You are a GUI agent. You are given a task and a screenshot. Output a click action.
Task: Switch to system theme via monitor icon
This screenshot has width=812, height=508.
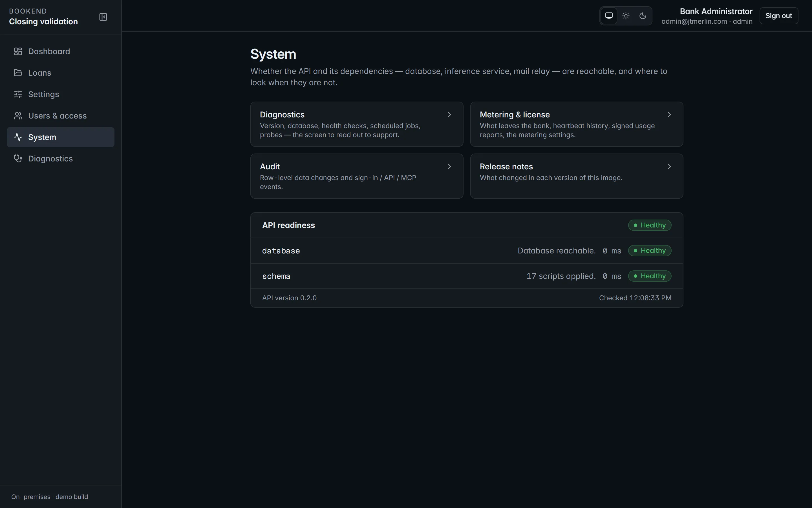(x=609, y=16)
